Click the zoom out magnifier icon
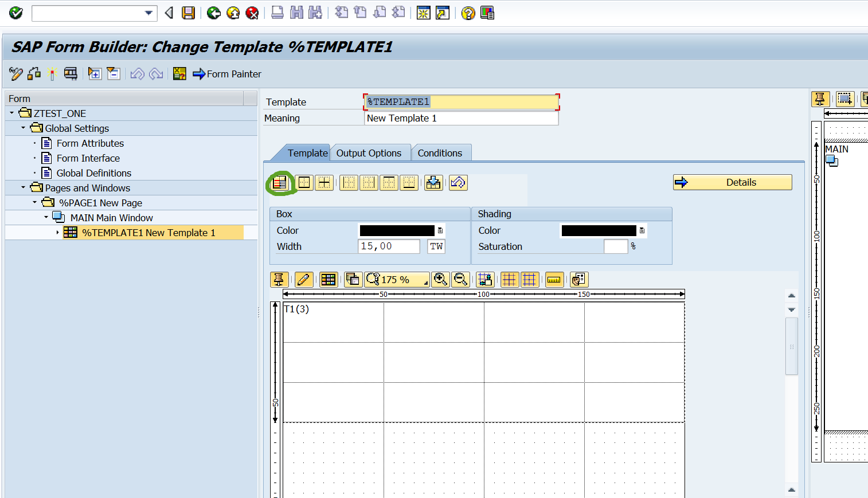Viewport: 868px width, 498px height. (x=460, y=280)
